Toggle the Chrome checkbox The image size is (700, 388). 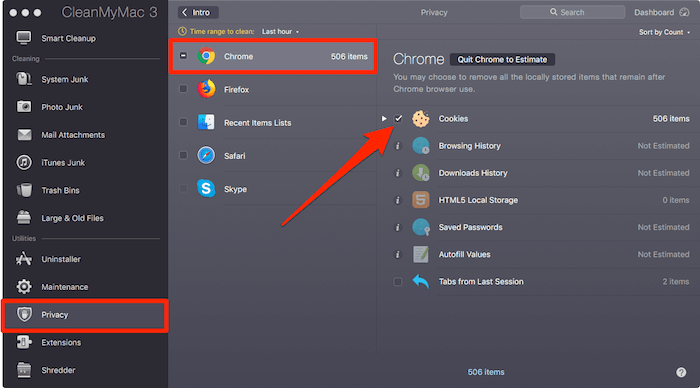coord(183,56)
